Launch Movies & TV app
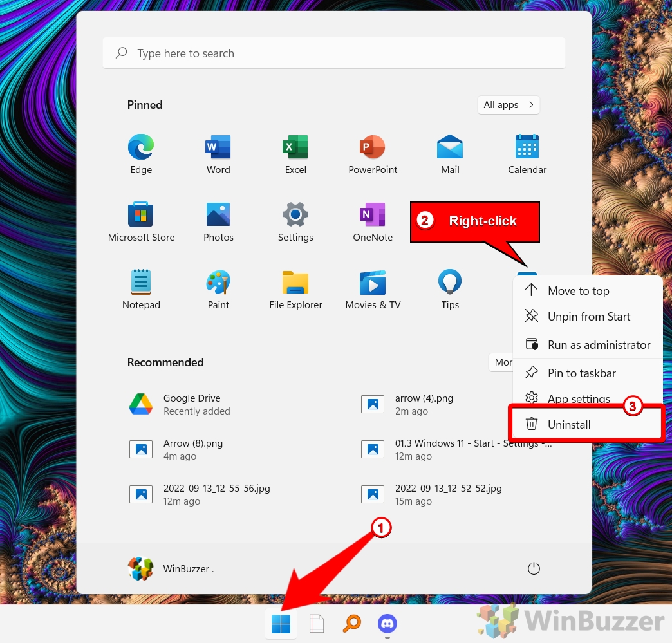The height and width of the screenshot is (643, 672). pos(373,290)
